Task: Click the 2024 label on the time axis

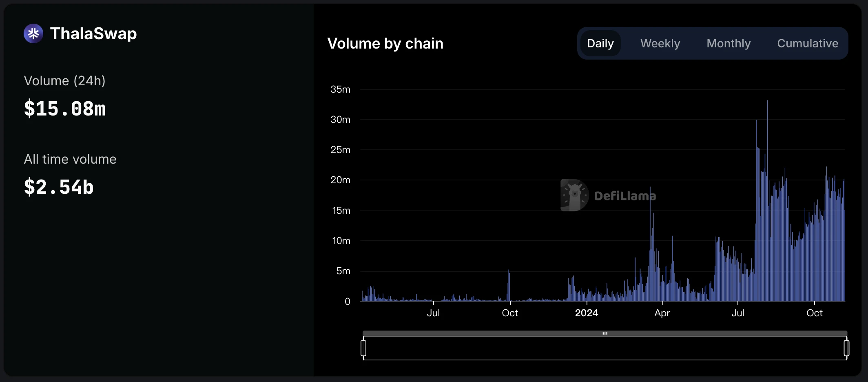Action: point(586,313)
